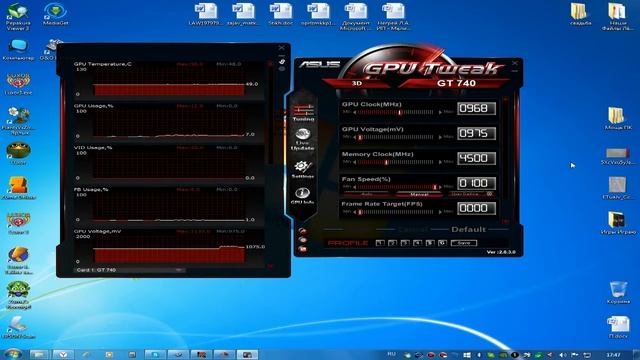Click the profile Save button
This screenshot has width=640, height=360.
(x=464, y=243)
